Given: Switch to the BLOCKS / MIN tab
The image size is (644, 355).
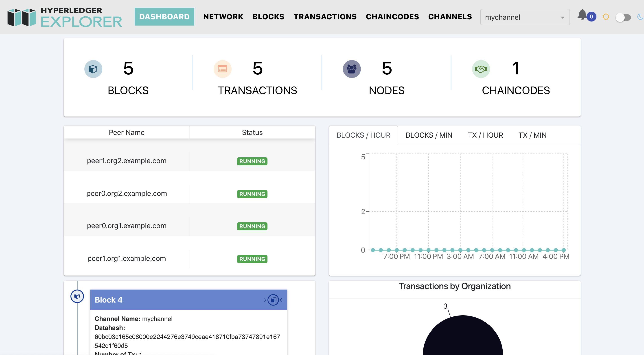Looking at the screenshot, I should [429, 135].
